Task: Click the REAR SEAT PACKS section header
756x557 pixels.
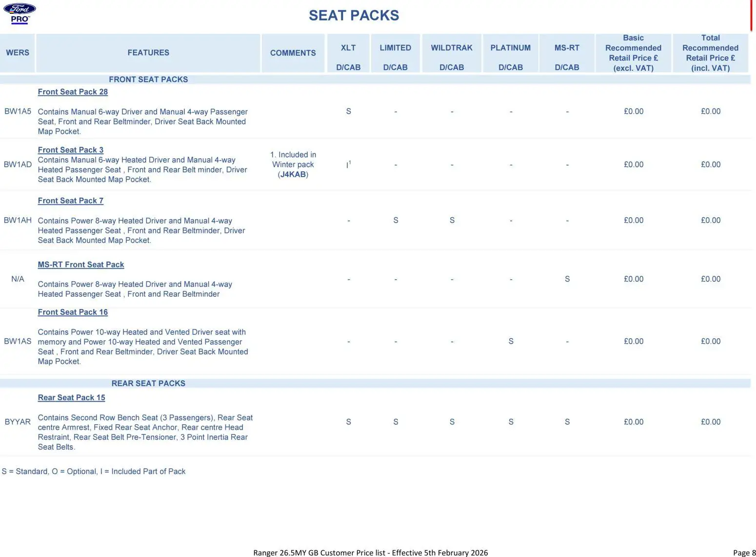Action: (148, 383)
